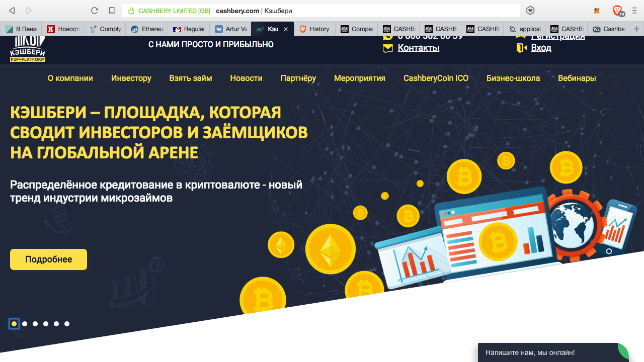Select the first active carousel dot
The width and height of the screenshot is (644, 362).
[x=14, y=324]
